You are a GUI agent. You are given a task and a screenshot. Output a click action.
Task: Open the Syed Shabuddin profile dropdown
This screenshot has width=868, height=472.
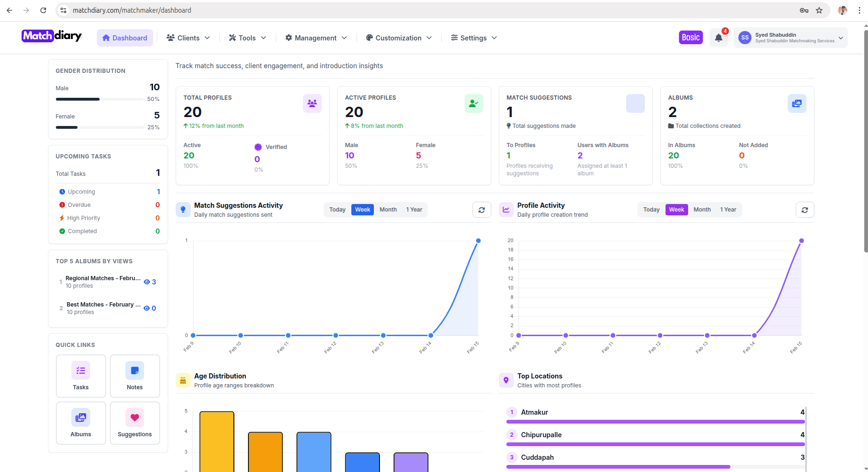[790, 38]
